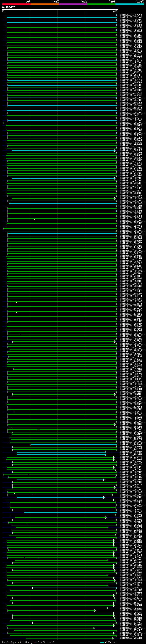Viewport: 146px width, 644px height.
Task: Click the green ~80% identity legend segment
Action: click(101, 4)
